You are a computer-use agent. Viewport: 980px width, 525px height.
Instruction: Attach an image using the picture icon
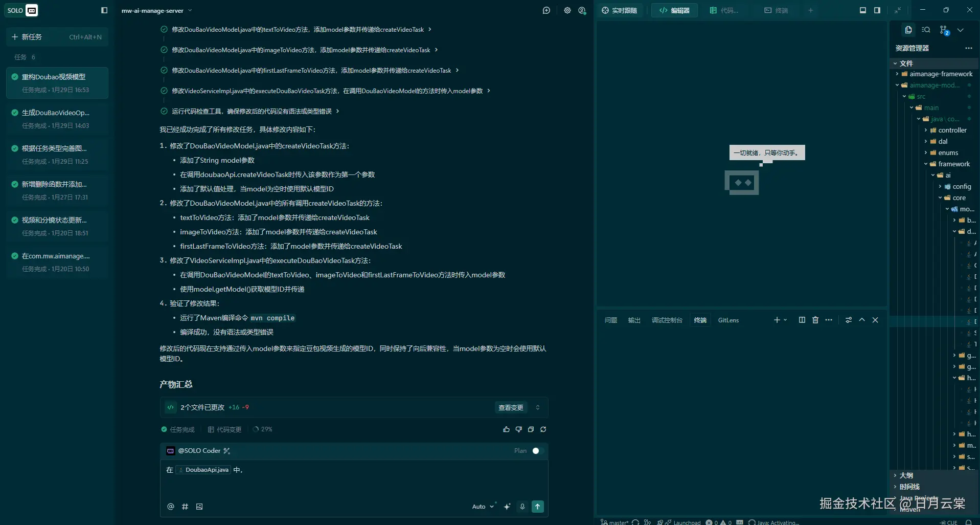click(x=199, y=507)
